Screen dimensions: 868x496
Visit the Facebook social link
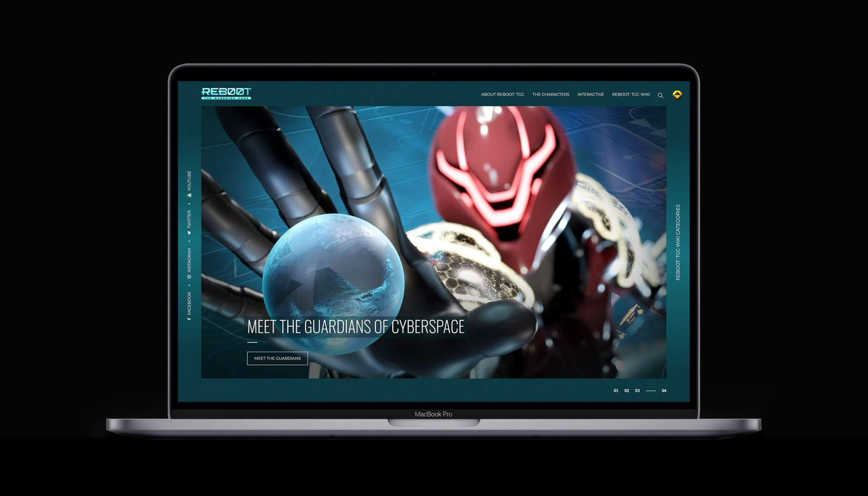[x=189, y=306]
